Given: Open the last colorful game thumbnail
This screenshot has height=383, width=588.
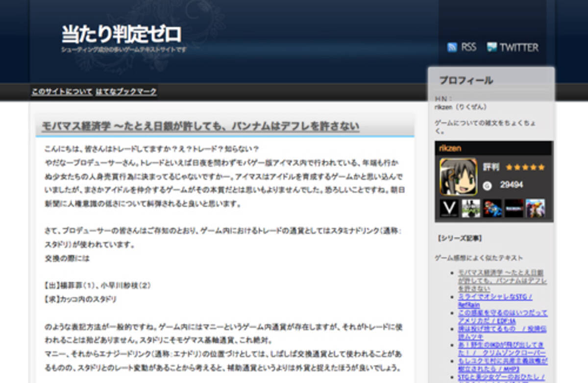Looking at the screenshot, I should [x=535, y=208].
